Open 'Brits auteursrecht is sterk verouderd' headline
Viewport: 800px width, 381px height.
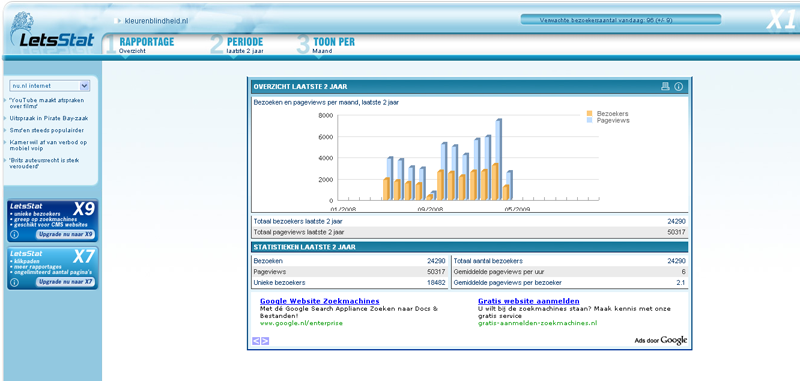[44, 163]
